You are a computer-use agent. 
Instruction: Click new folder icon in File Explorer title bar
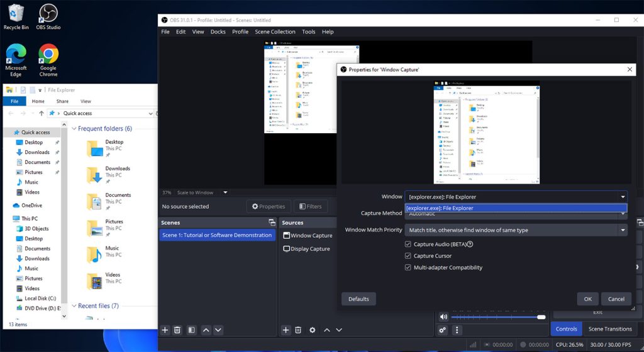tap(32, 90)
